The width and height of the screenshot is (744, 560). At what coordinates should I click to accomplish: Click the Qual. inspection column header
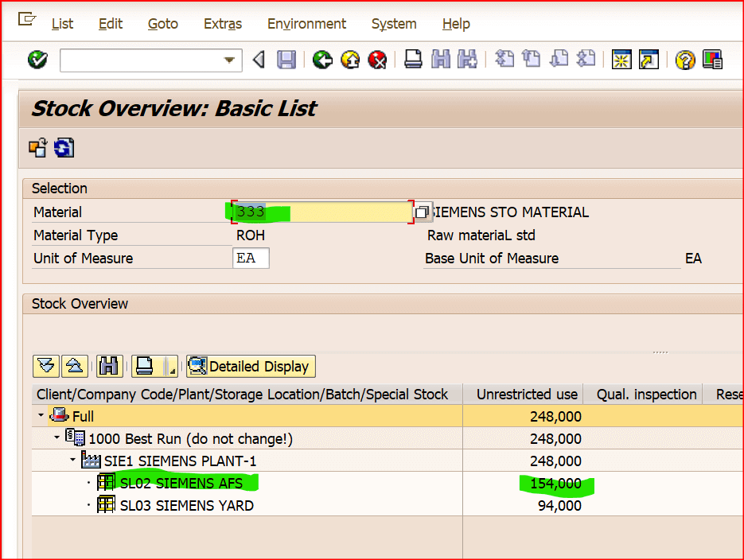click(x=642, y=394)
